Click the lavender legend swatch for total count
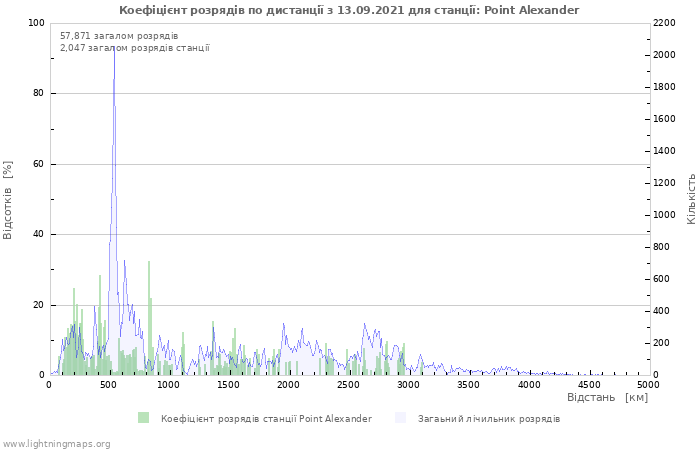The width and height of the screenshot is (700, 450). point(400,418)
